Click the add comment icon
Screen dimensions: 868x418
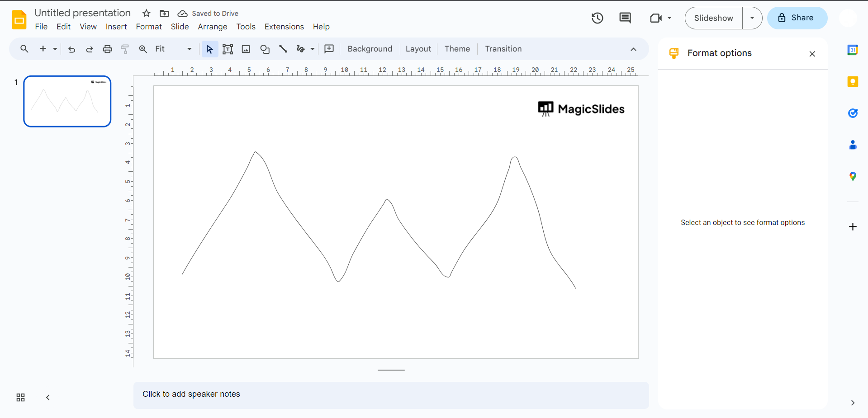329,49
